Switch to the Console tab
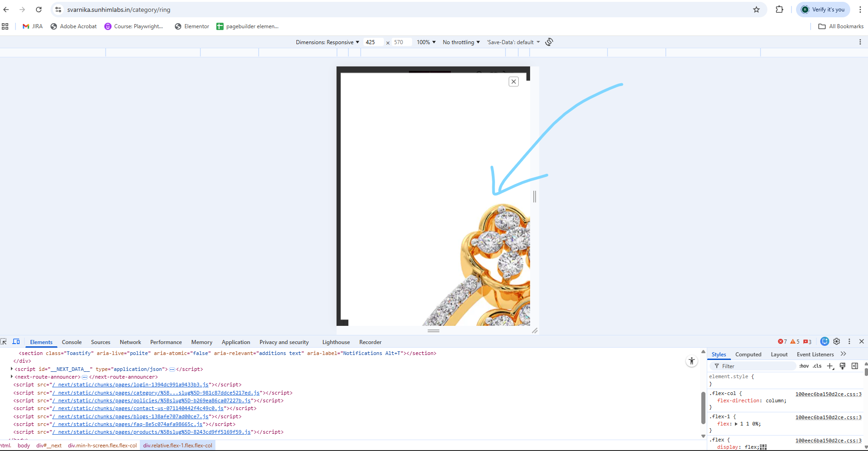The height and width of the screenshot is (451, 868). 72,342
